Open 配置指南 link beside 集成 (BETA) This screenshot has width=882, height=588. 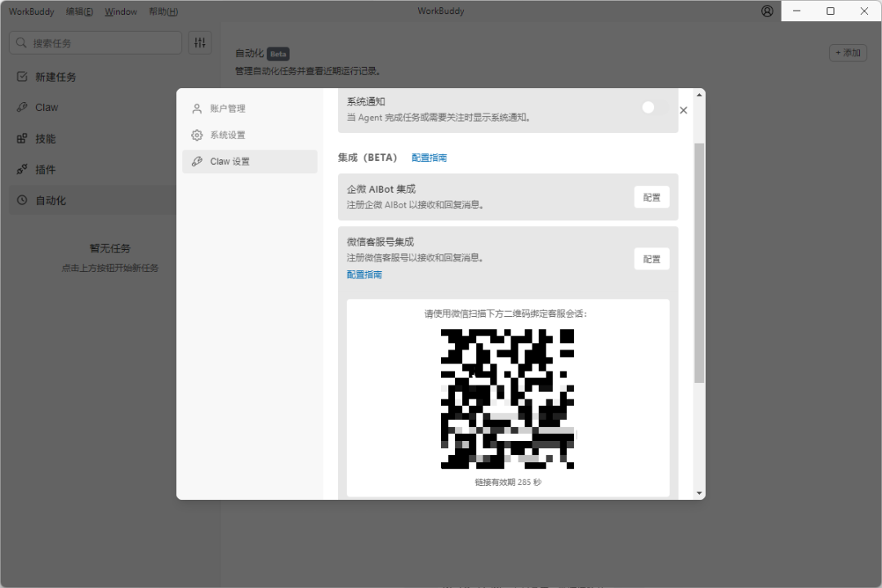(x=430, y=158)
